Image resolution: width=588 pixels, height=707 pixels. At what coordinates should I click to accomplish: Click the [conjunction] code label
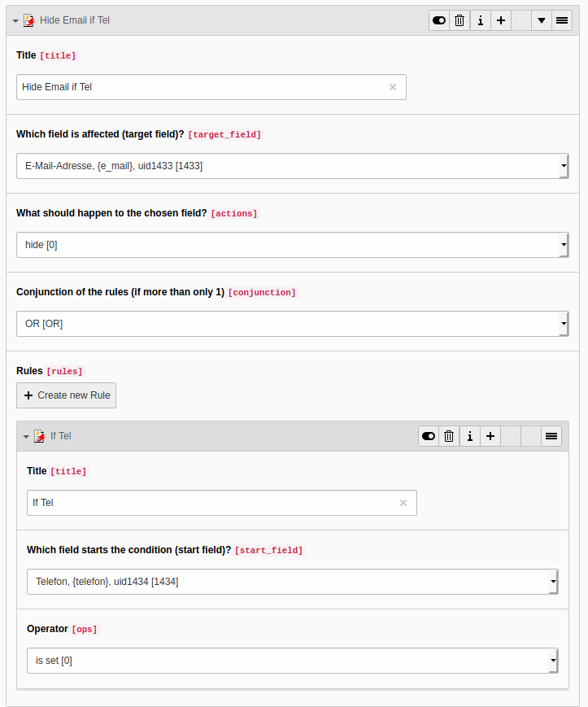262,293
